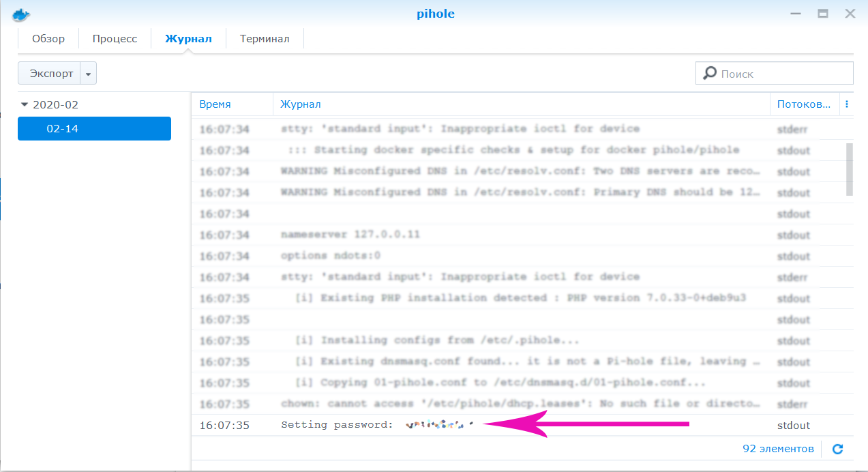Click the log list vertical scrollbar
This screenshot has width=868, height=472.
(x=850, y=169)
